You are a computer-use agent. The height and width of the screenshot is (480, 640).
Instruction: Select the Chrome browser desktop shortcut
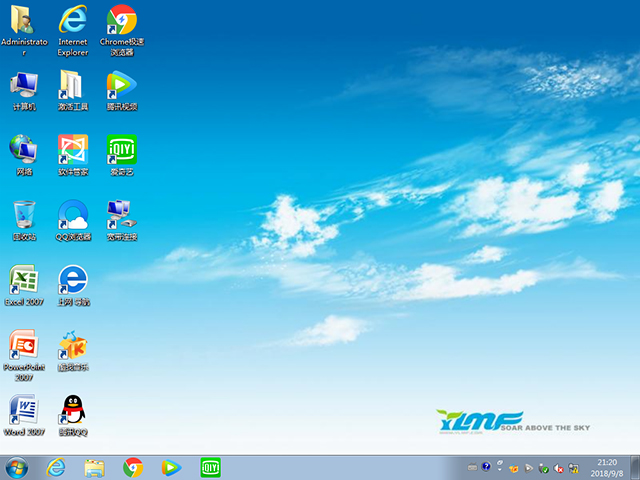tap(122, 22)
